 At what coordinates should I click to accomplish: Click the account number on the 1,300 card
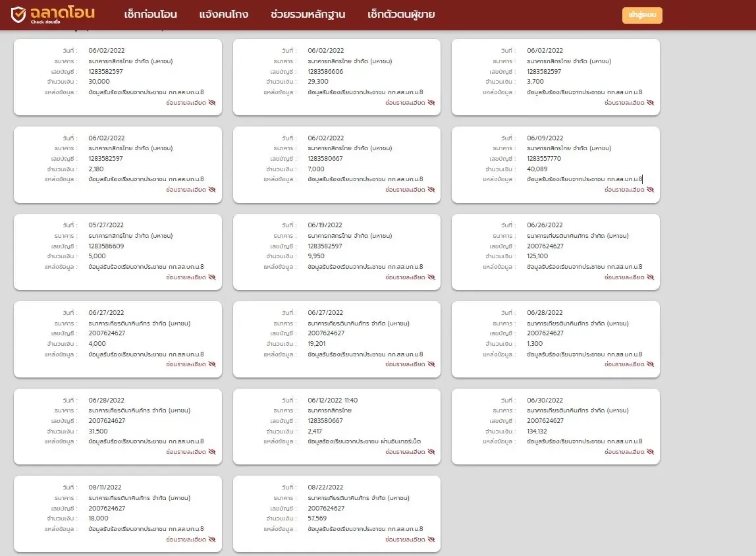[545, 333]
